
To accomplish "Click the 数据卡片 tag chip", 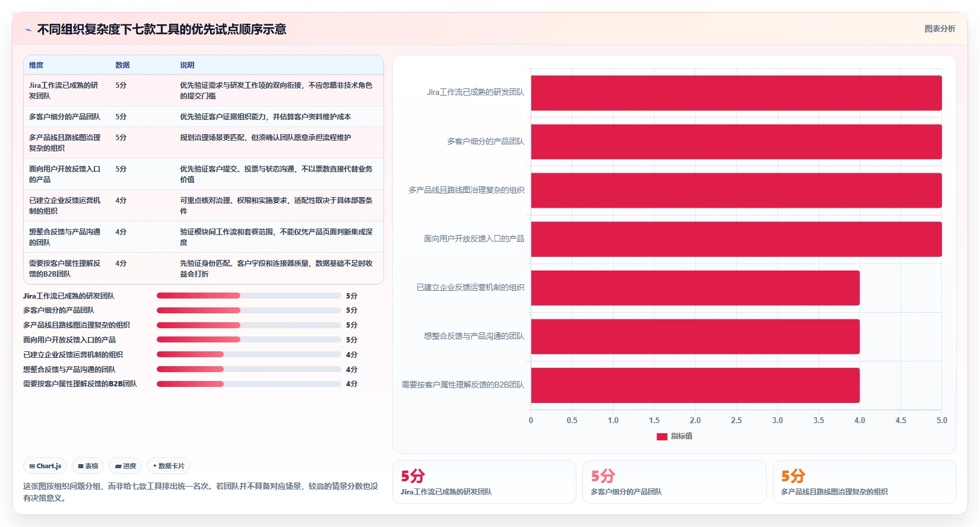I will click(x=169, y=466).
